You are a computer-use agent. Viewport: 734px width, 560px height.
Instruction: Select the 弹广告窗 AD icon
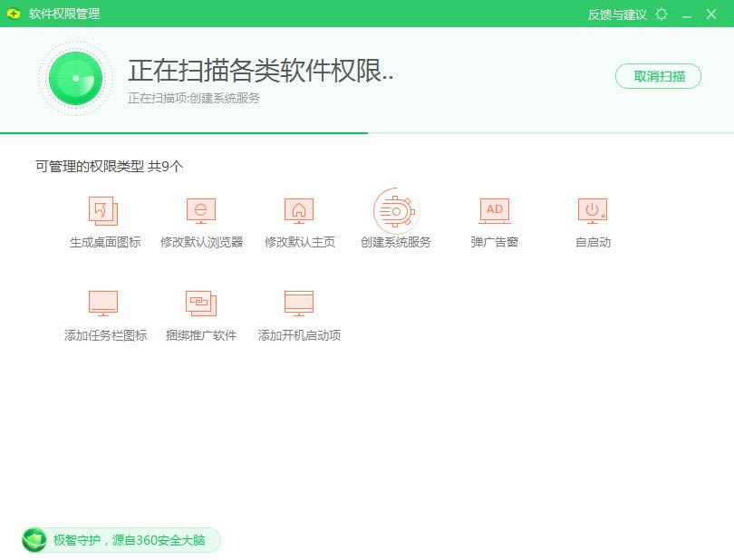495,211
